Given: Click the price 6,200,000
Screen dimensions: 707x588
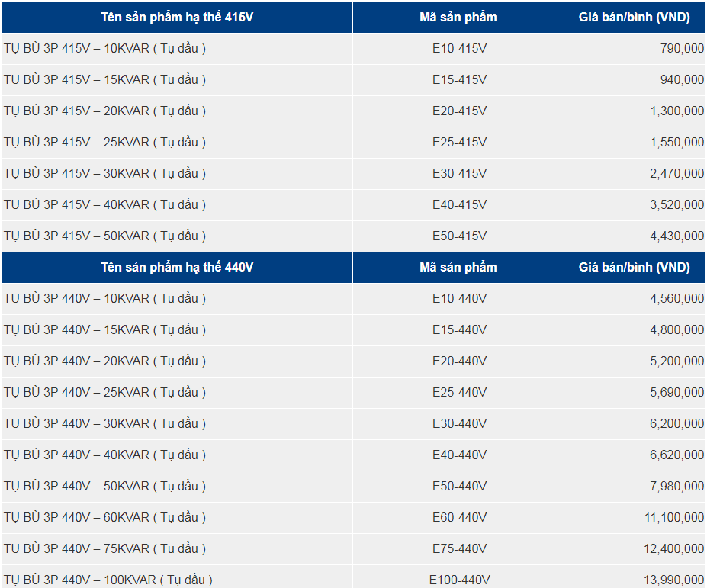Looking at the screenshot, I should tap(676, 423).
